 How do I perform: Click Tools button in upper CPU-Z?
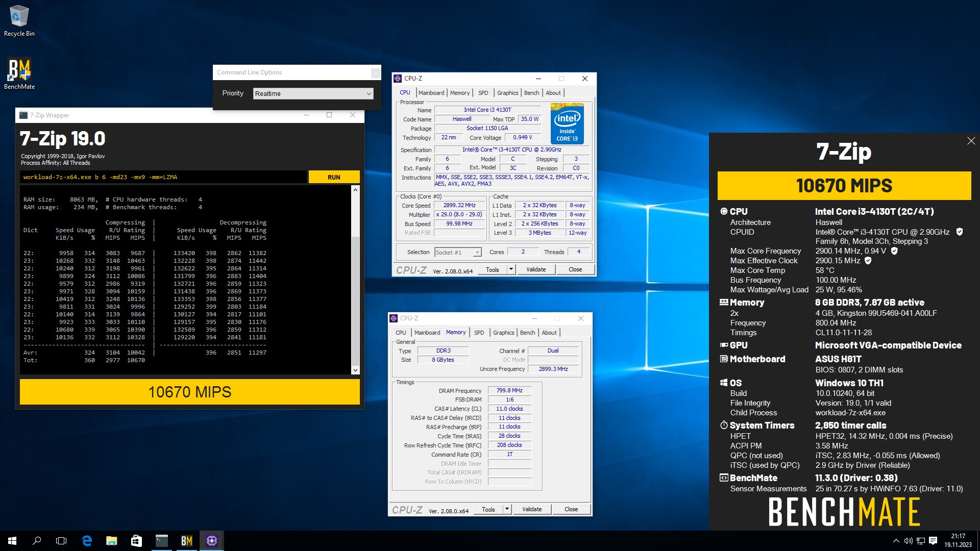[493, 269]
